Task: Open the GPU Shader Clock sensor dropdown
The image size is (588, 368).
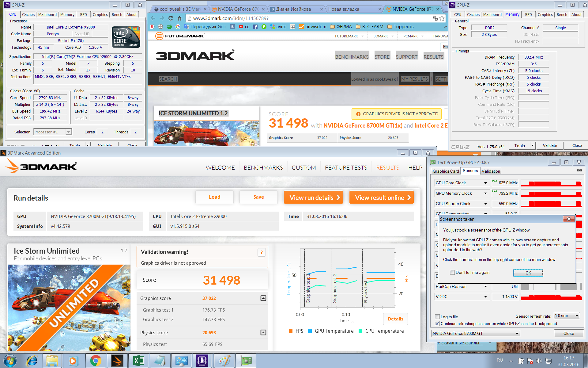Action: [485, 204]
